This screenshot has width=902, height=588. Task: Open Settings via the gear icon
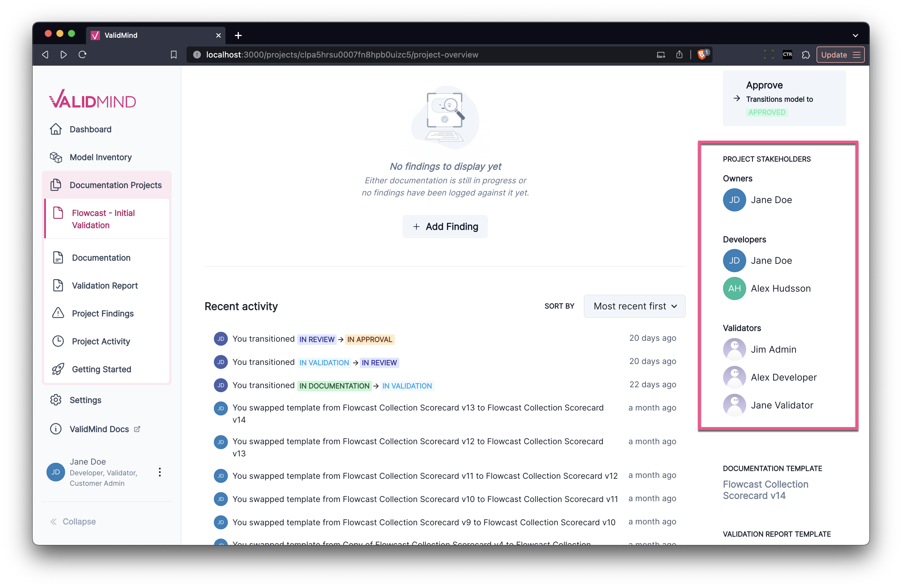point(56,400)
